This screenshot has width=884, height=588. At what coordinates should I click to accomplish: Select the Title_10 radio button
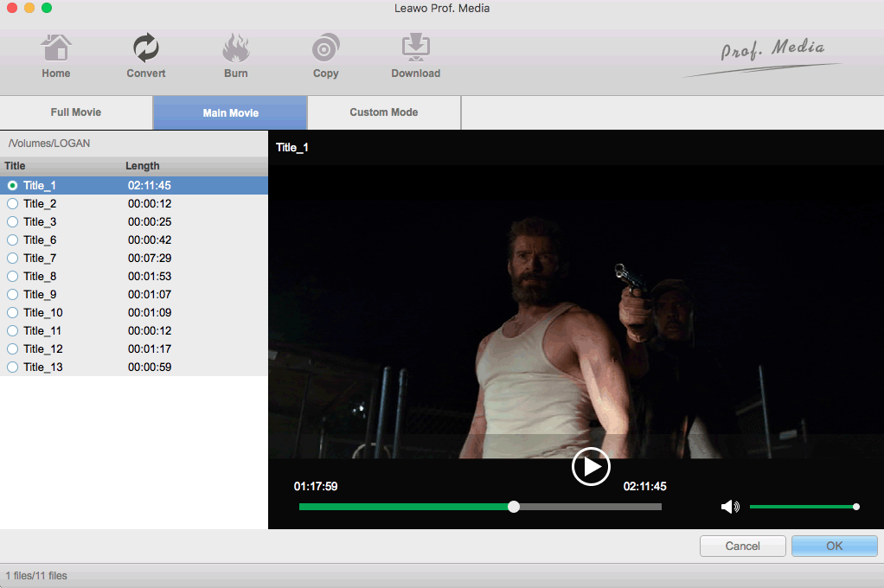[x=12, y=312]
